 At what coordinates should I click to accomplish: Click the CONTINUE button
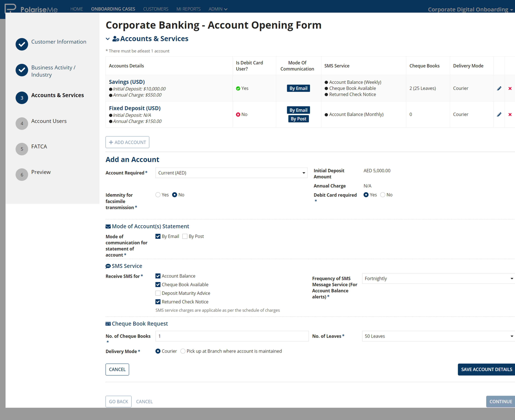click(x=501, y=402)
